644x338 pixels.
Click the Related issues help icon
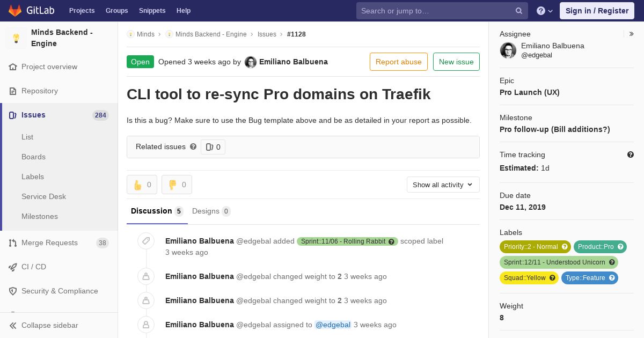(x=193, y=146)
